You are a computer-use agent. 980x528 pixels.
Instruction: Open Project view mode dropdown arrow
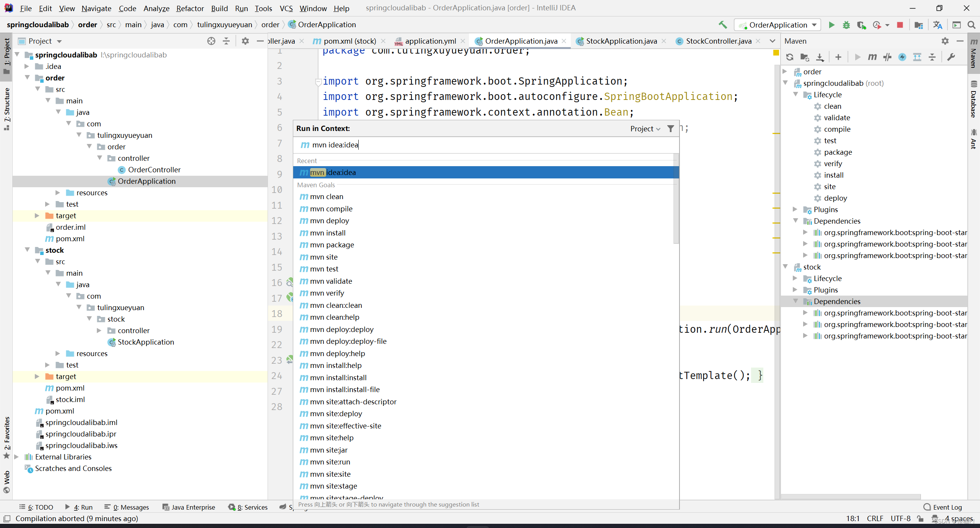pyautogui.click(x=59, y=41)
